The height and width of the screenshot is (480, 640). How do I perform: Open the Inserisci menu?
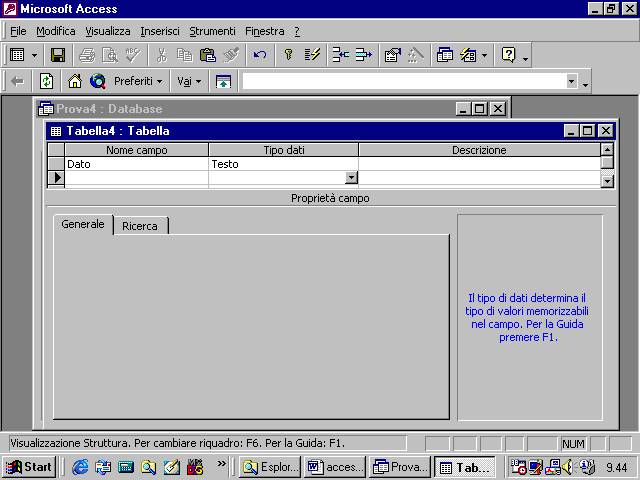click(x=160, y=31)
